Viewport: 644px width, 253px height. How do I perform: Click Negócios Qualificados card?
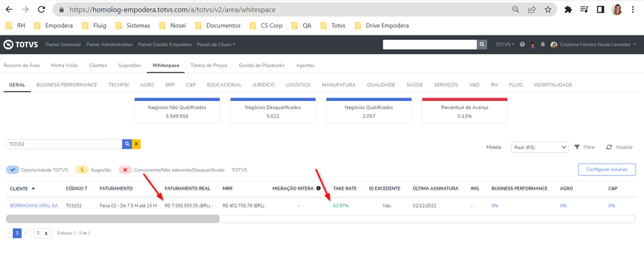(369, 111)
